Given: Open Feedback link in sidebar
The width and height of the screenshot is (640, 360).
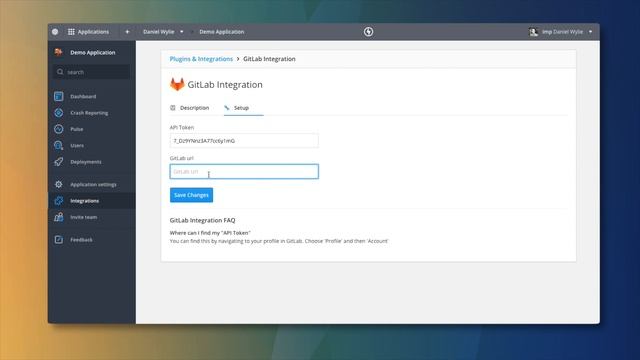Looking at the screenshot, I should click(81, 240).
